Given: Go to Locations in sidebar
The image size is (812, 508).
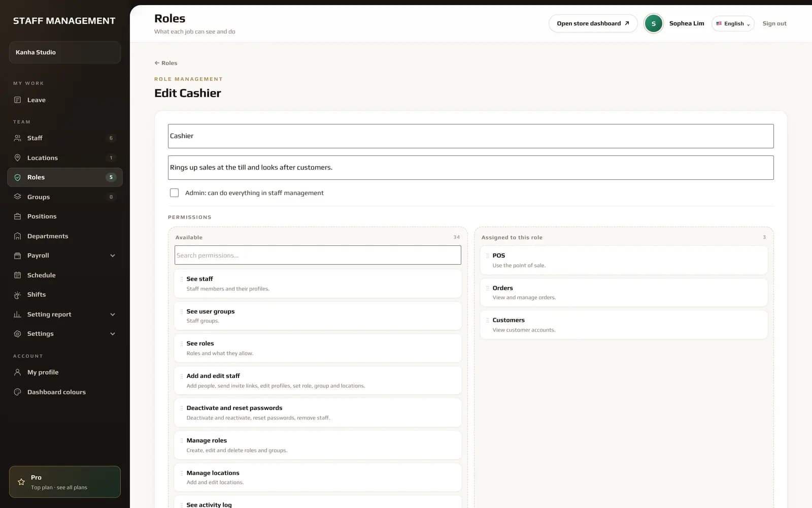Looking at the screenshot, I should click(65, 158).
